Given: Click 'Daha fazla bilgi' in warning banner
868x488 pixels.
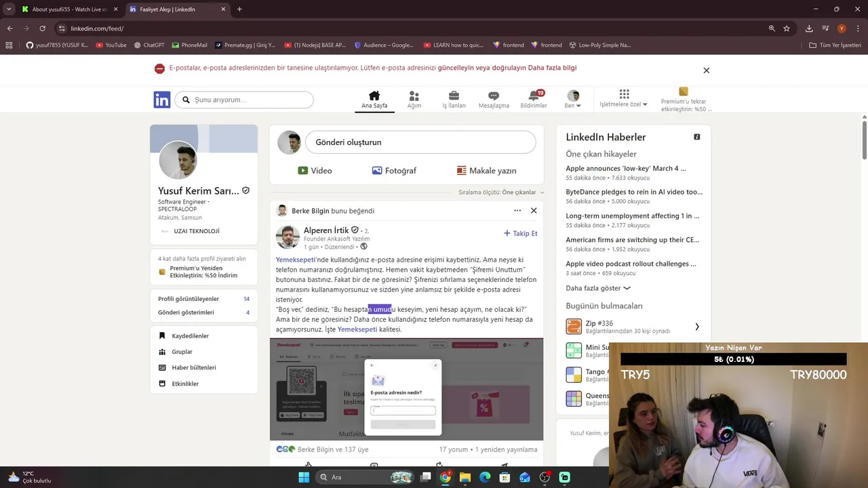Looking at the screenshot, I should pyautogui.click(x=552, y=68).
